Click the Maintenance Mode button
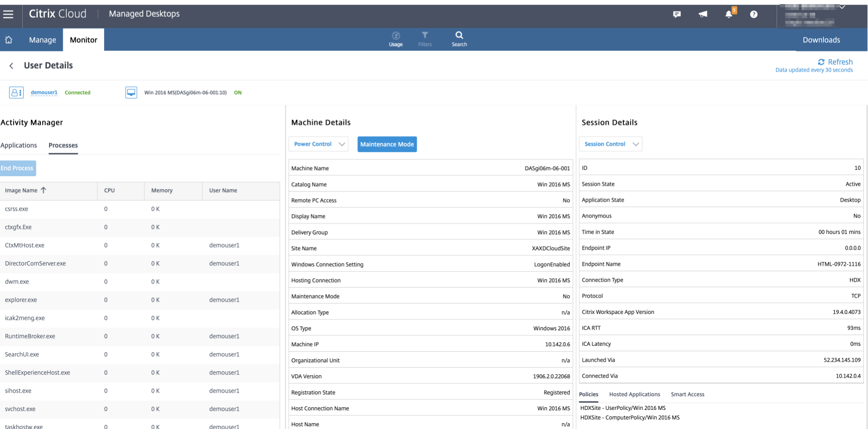 [387, 144]
